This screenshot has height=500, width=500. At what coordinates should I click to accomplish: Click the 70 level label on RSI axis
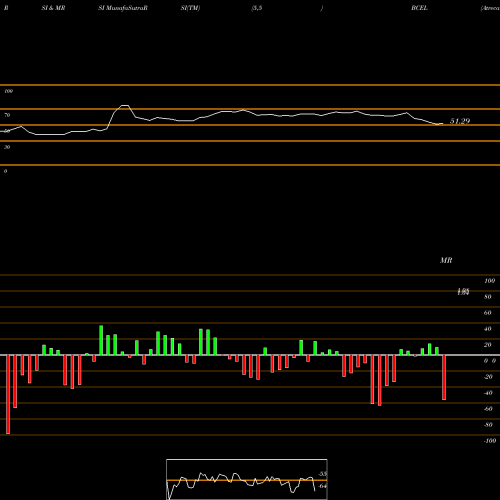click(7, 115)
